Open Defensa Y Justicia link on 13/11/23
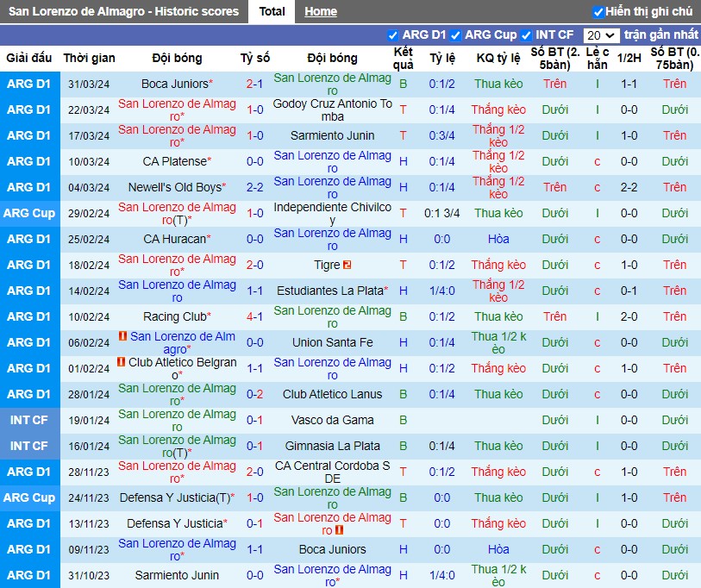This screenshot has width=701, height=588. coord(175,523)
